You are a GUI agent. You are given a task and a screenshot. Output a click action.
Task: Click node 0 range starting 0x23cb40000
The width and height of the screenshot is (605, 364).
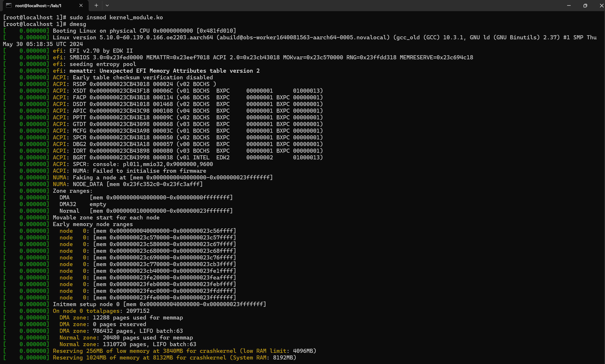point(148,271)
